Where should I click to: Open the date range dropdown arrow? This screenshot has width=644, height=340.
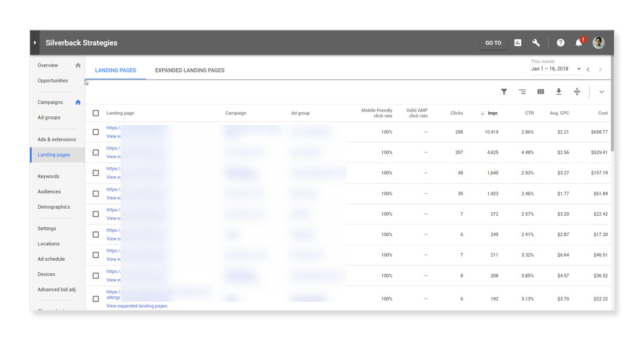(x=579, y=69)
